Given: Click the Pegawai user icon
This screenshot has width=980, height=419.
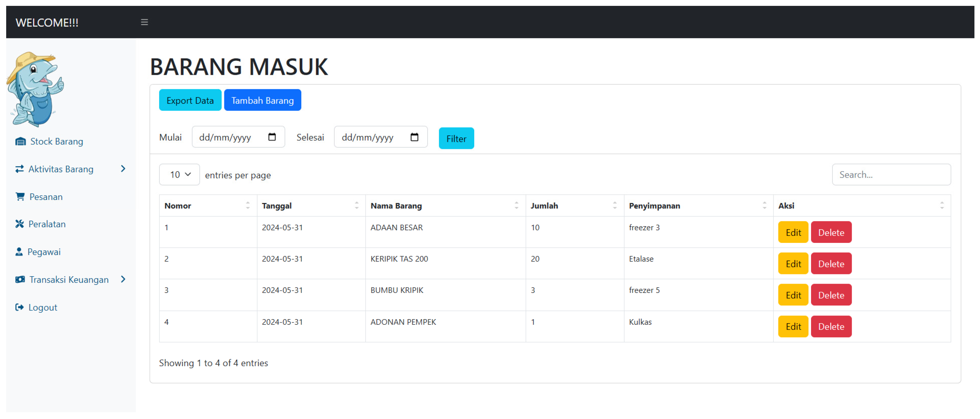Looking at the screenshot, I should pyautogui.click(x=19, y=252).
